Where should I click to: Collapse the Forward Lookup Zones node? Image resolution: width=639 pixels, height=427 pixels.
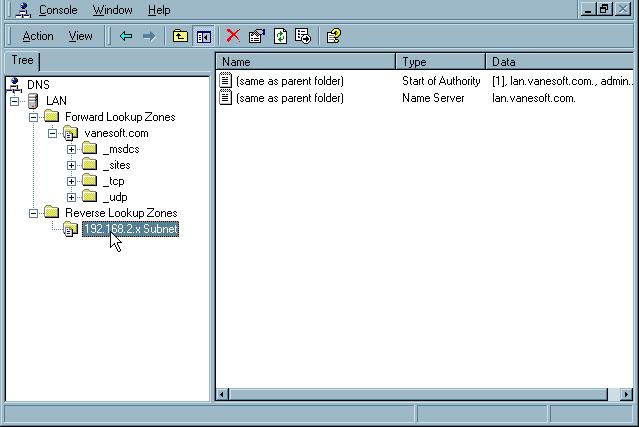point(34,117)
